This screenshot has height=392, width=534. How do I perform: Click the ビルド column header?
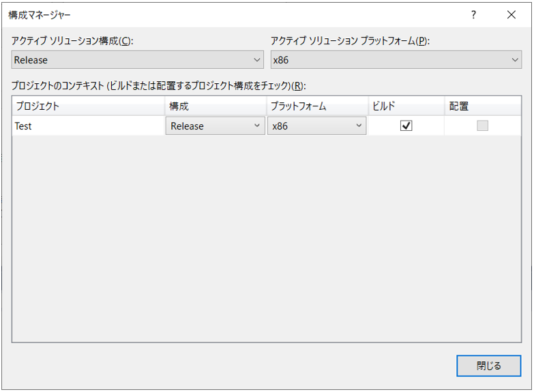click(x=406, y=106)
